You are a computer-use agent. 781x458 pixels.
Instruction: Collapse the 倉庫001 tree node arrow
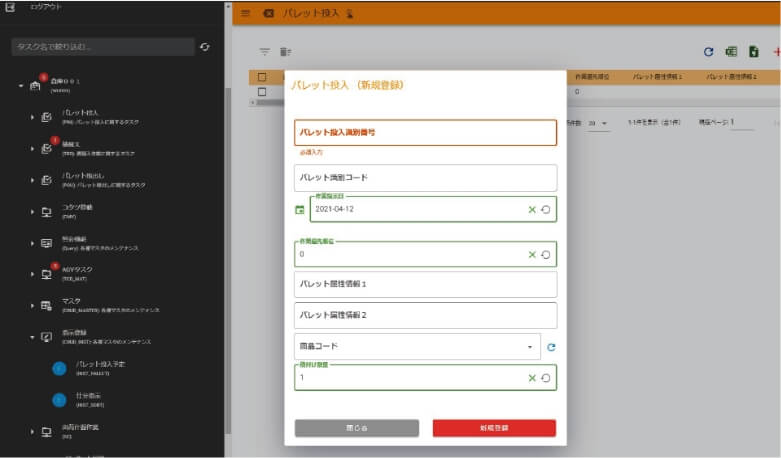[x=21, y=86]
